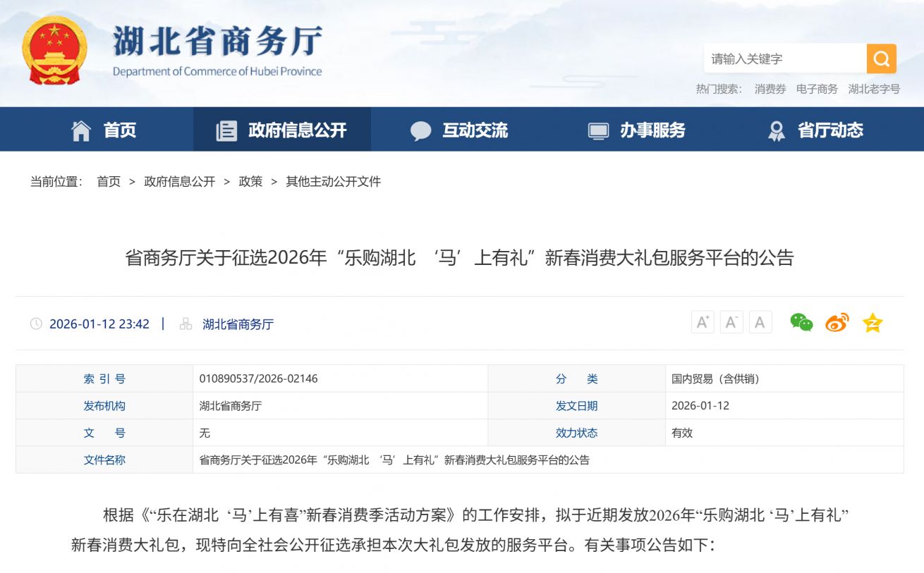
Task: Share the announcement to Sina Weibo
Action: 837,323
